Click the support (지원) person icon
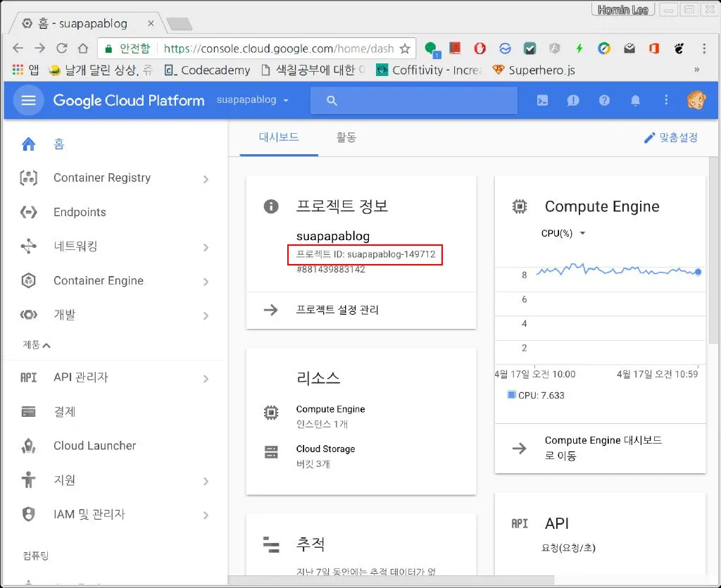 pos(28,480)
